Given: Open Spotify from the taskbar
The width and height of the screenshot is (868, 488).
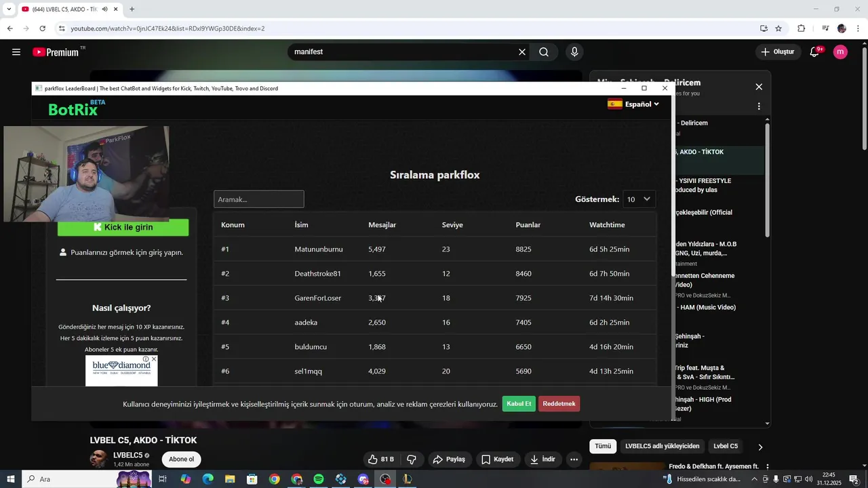Looking at the screenshot, I should (x=319, y=479).
